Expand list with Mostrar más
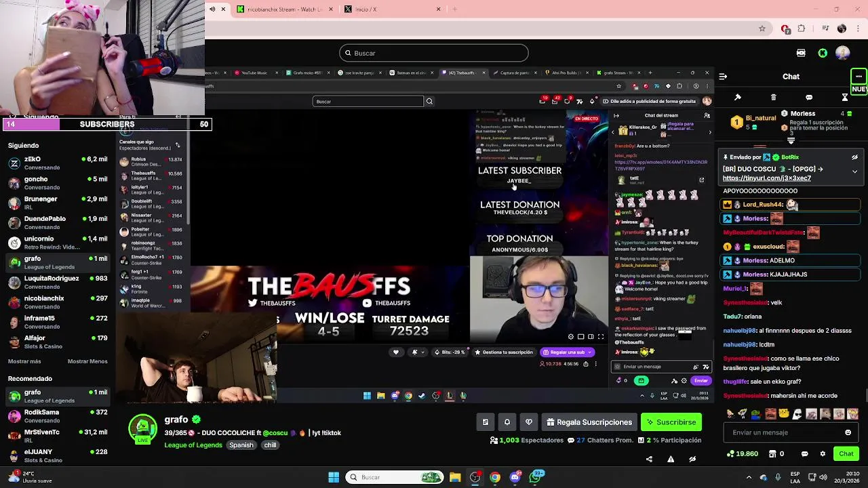This screenshot has width=868, height=488. [x=24, y=361]
